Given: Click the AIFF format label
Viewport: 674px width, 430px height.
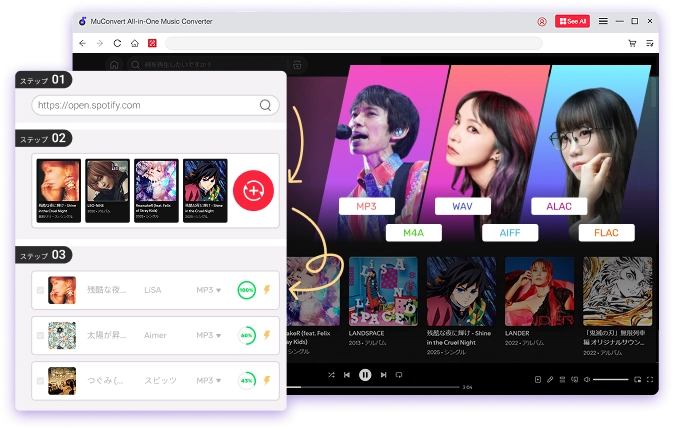Looking at the screenshot, I should pyautogui.click(x=510, y=233).
